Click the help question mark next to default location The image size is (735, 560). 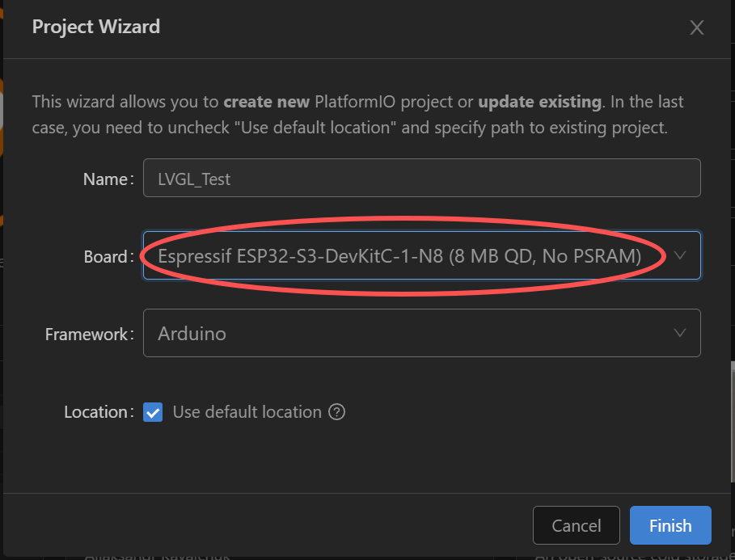coord(336,412)
